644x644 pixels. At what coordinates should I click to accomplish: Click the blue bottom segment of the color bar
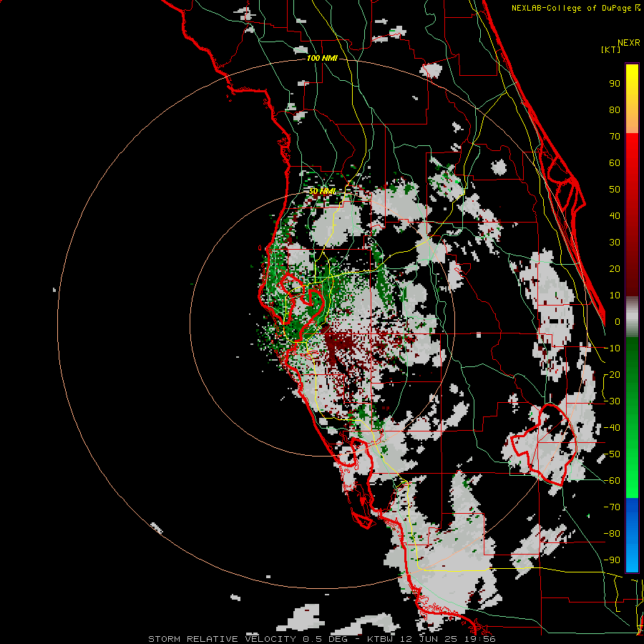632,535
